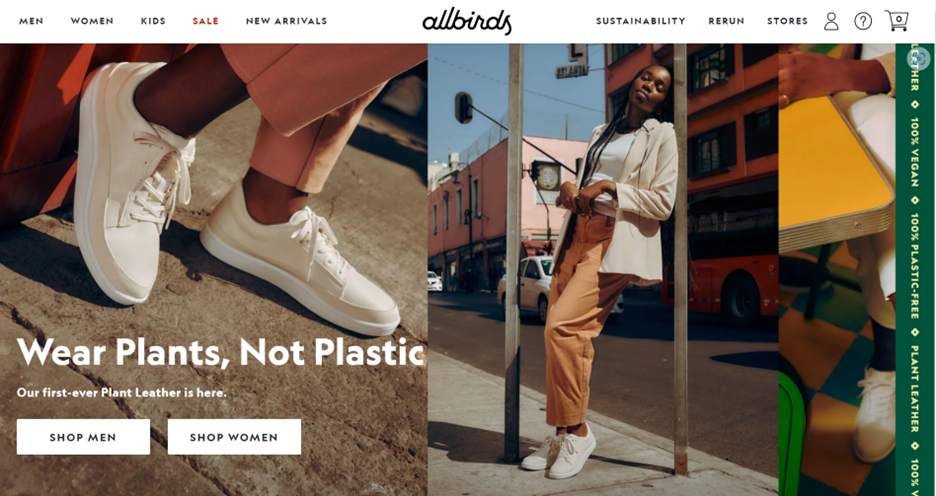Screen dimensions: 936x496
Task: Open the account profile icon
Action: (x=831, y=21)
